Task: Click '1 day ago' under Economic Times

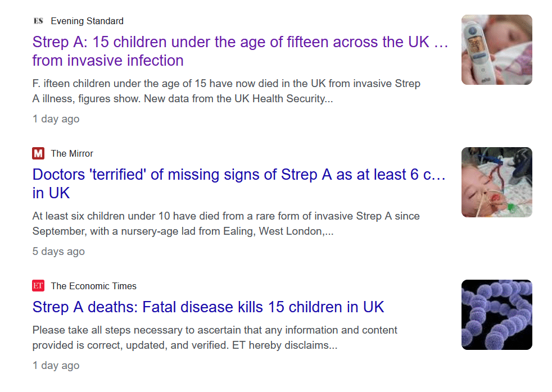Action: (56, 365)
